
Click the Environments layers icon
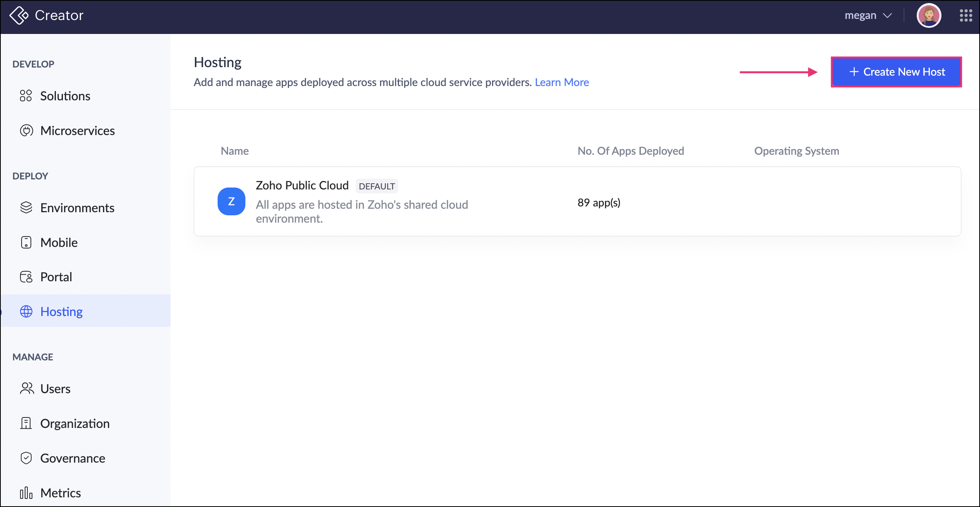26,208
